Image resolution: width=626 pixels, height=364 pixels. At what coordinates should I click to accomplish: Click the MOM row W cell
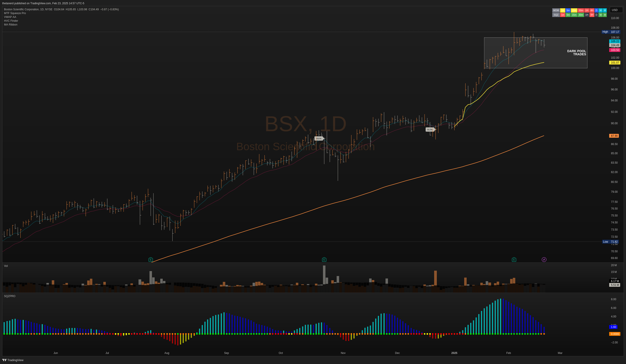tap(601, 11)
